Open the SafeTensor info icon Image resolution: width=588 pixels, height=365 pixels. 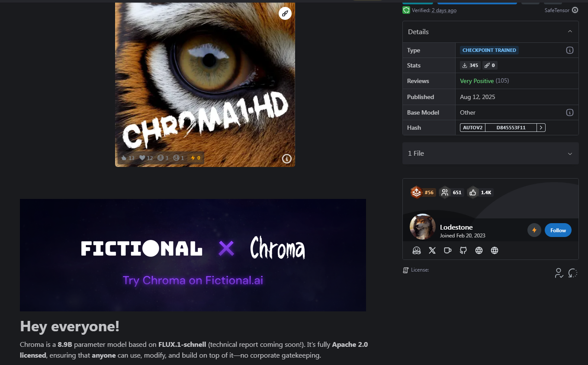pos(575,10)
